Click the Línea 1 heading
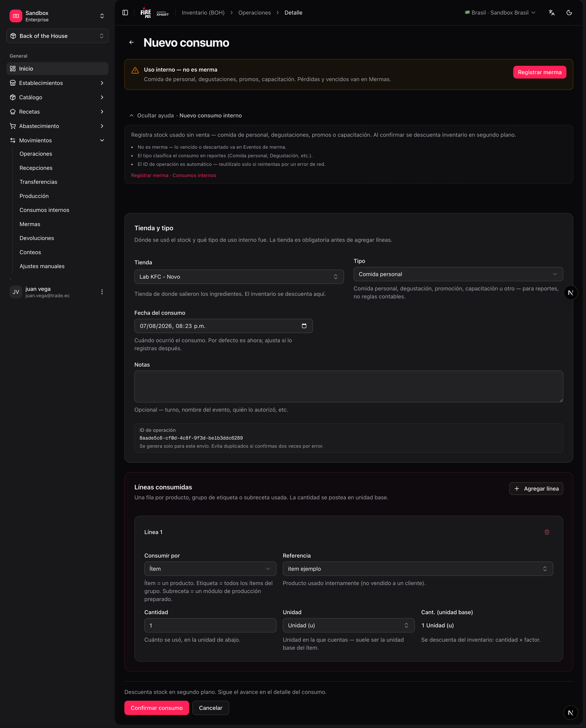This screenshot has width=586, height=728. [x=153, y=532]
